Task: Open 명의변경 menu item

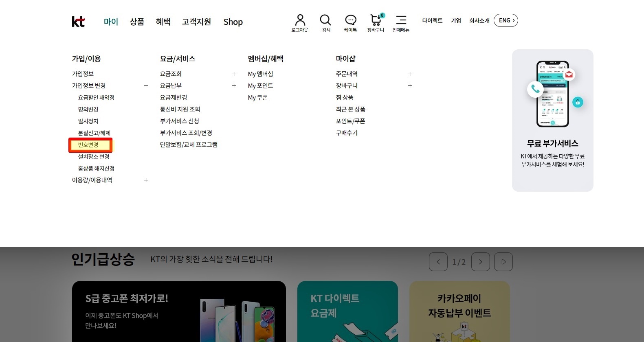Action: coord(88,109)
